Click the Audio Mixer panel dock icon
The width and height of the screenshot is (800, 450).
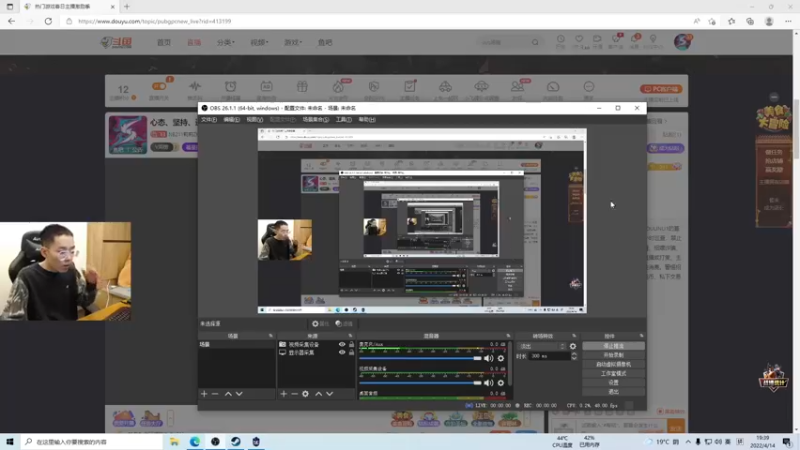(x=508, y=336)
